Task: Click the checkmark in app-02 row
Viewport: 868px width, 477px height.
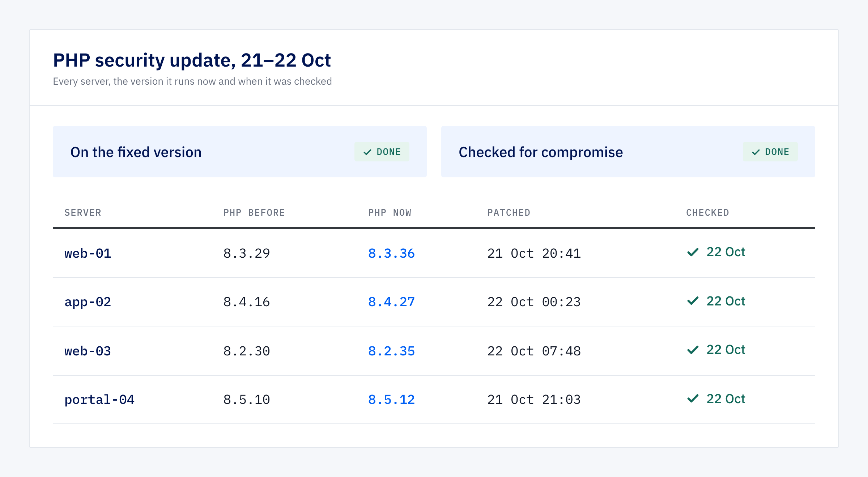Action: (x=693, y=301)
